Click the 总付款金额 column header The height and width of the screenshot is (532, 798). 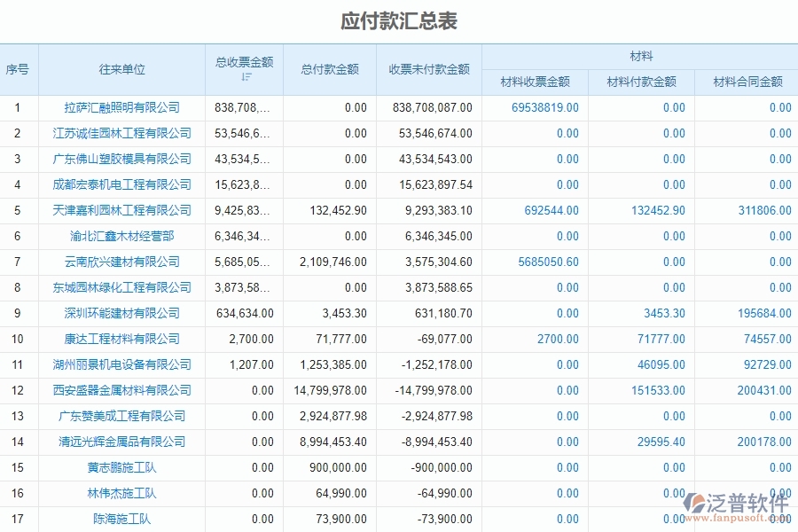coord(329,69)
